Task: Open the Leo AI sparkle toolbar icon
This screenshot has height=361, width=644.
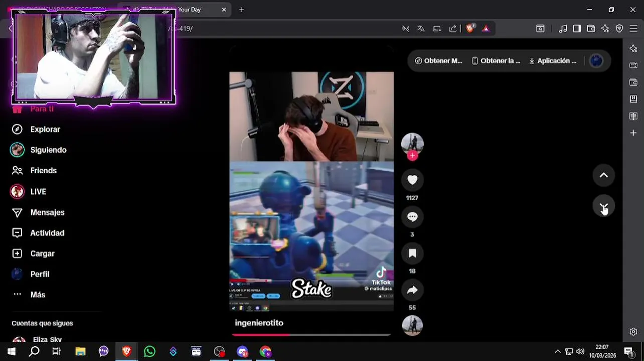Action: [x=605, y=29]
